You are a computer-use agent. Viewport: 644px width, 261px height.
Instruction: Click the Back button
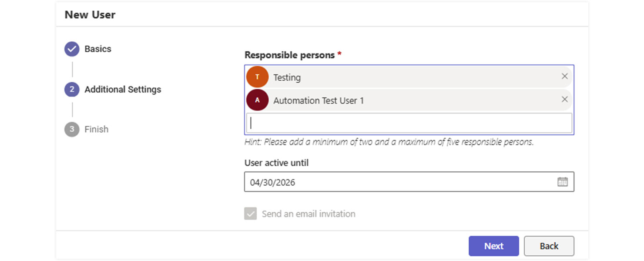click(x=549, y=246)
